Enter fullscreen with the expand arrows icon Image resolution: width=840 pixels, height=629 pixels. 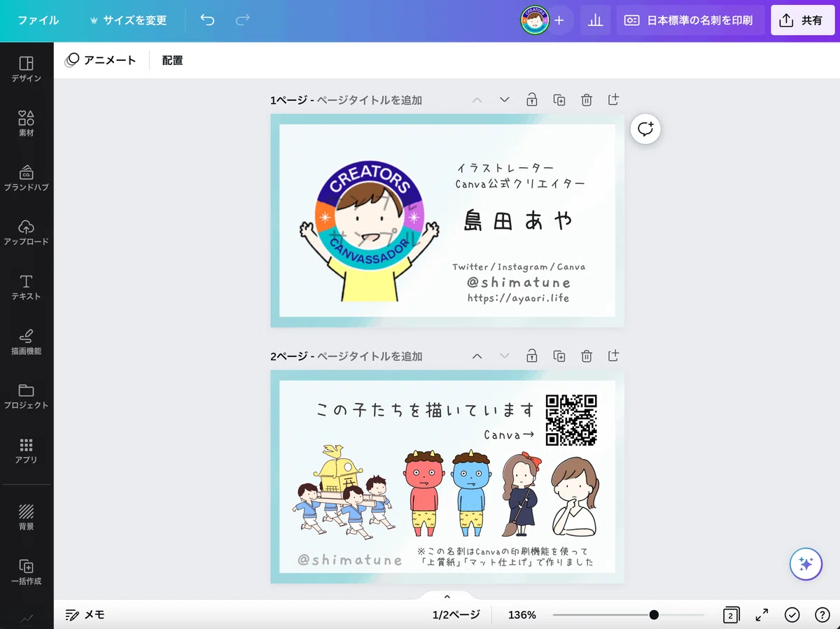point(762,615)
